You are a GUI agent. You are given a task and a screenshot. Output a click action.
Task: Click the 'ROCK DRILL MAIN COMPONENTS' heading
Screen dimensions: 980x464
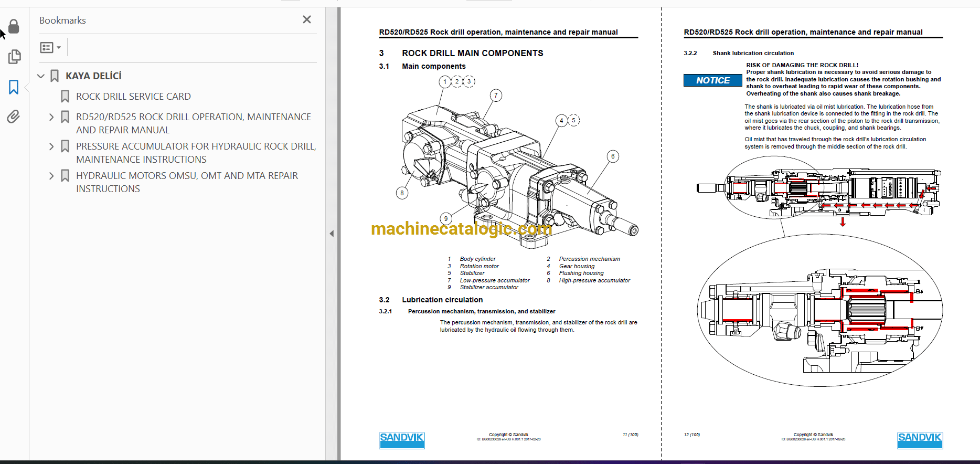tap(473, 53)
